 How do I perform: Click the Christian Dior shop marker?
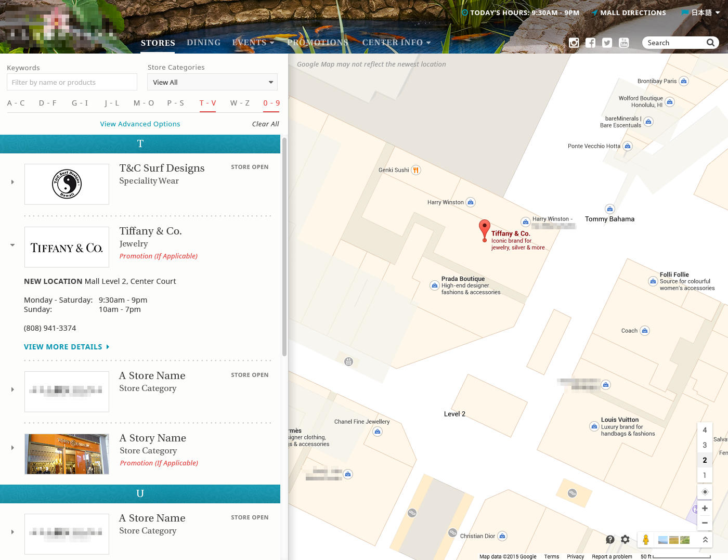click(502, 536)
